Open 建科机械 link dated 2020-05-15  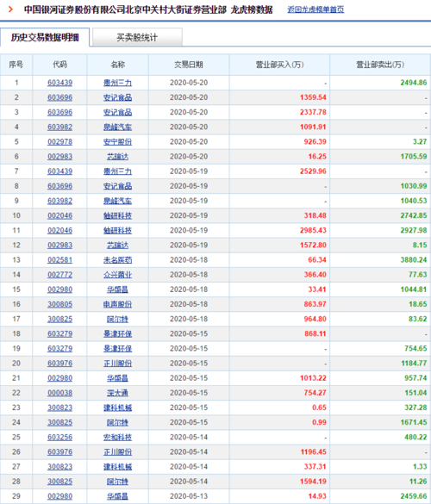click(x=117, y=408)
